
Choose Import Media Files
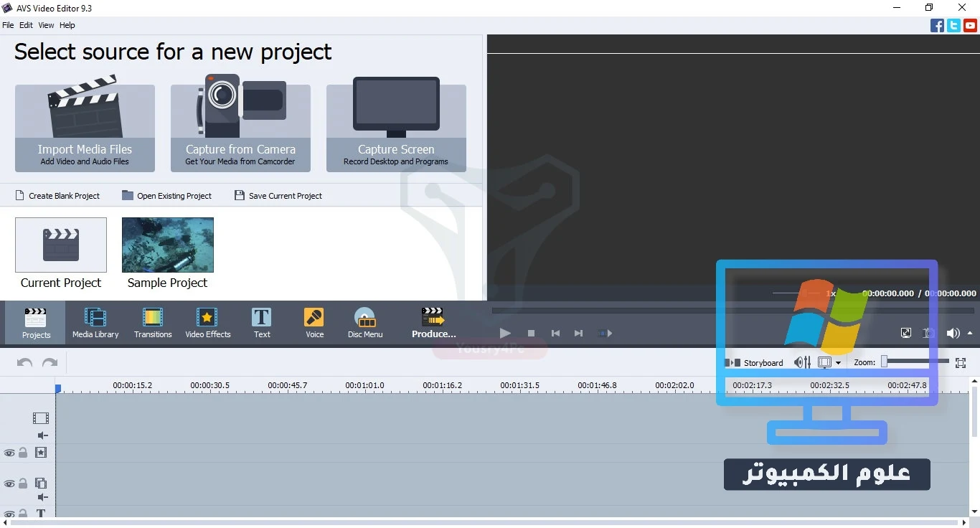(x=85, y=128)
